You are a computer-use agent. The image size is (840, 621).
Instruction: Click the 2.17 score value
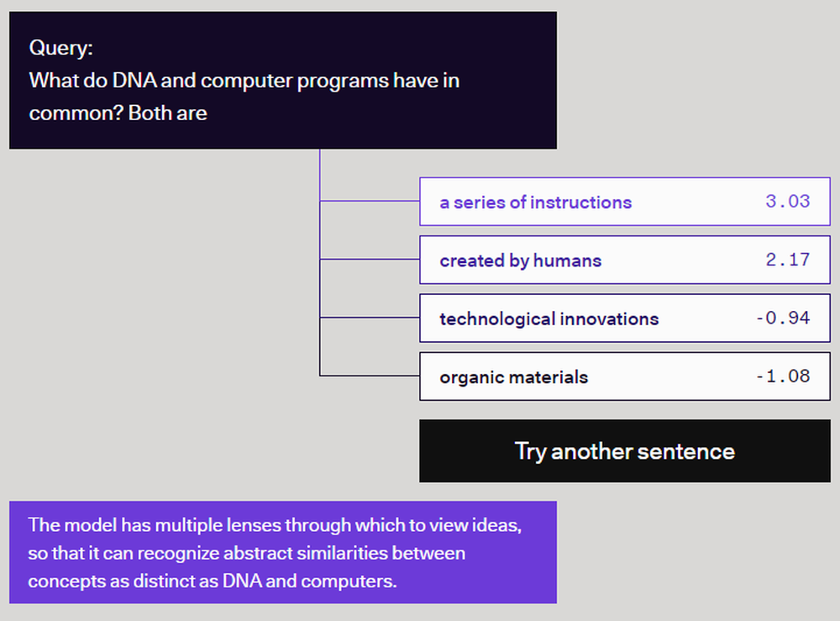pyautogui.click(x=787, y=260)
